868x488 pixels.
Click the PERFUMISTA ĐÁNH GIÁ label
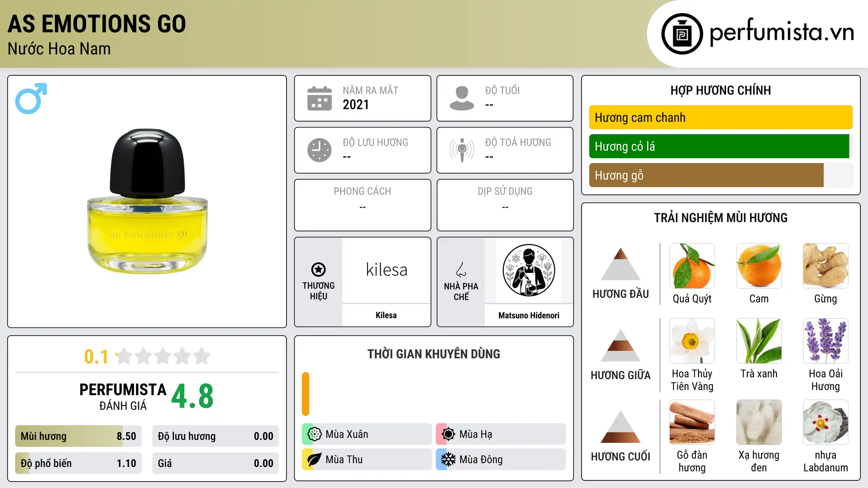pyautogui.click(x=123, y=396)
